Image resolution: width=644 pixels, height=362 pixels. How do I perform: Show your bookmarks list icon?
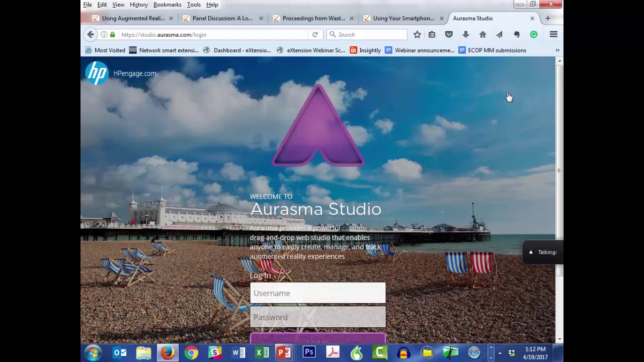432,35
